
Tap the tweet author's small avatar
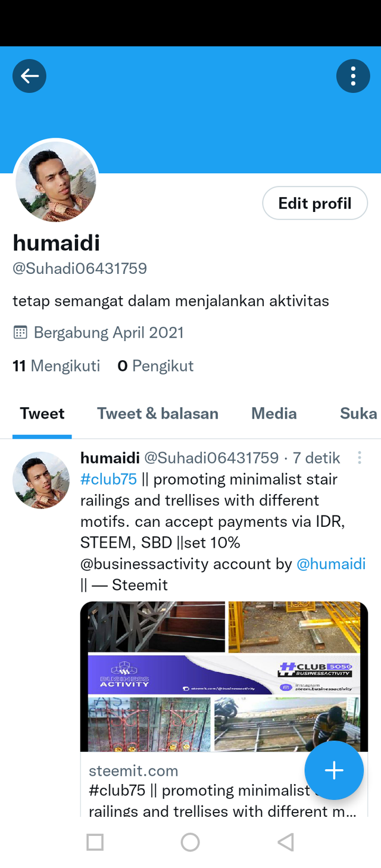[41, 480]
